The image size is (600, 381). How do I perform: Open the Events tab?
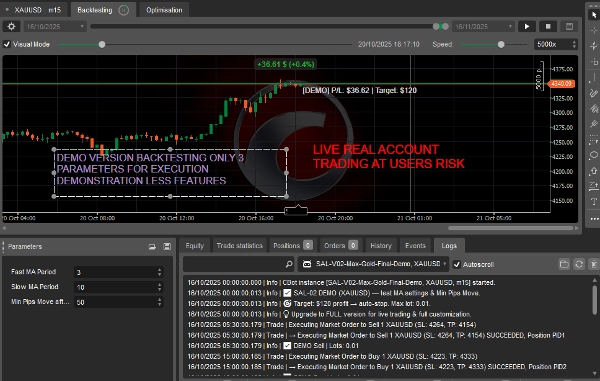416,246
